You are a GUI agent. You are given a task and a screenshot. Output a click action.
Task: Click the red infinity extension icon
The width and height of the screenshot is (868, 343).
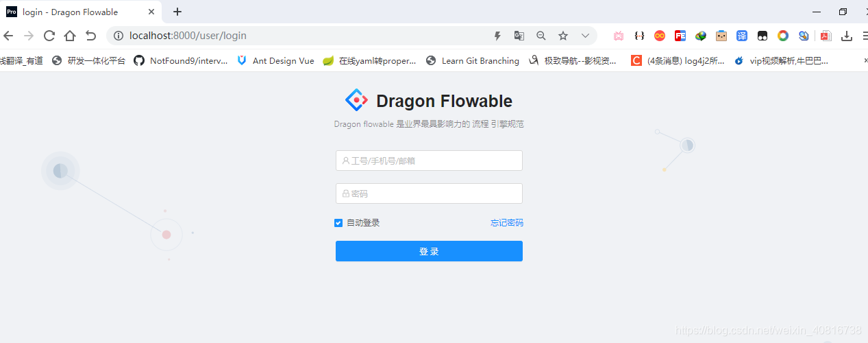point(660,36)
